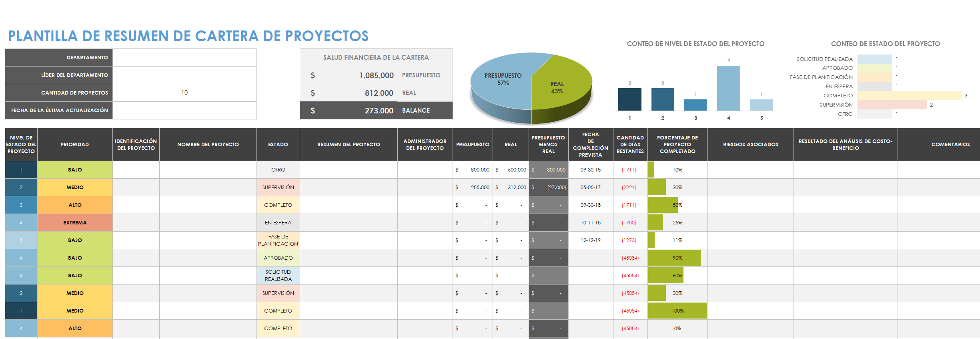Click the SALUD FINANCIERA DE LA CARTERA heading
980x339 pixels.
pyautogui.click(x=376, y=58)
